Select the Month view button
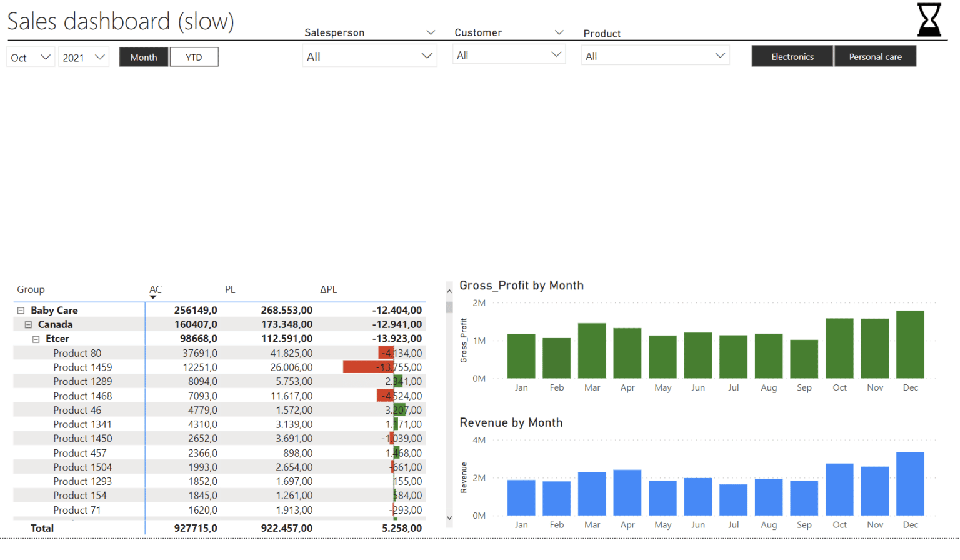 (x=143, y=57)
